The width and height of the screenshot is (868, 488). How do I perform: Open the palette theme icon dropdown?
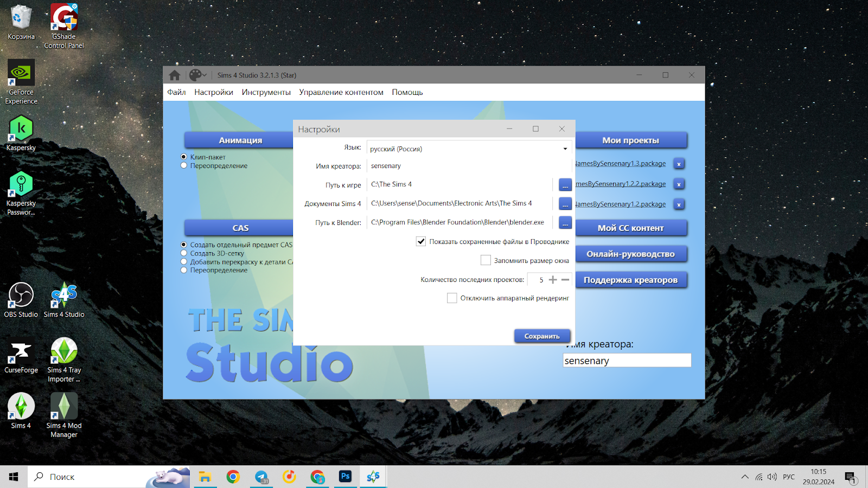(x=197, y=75)
